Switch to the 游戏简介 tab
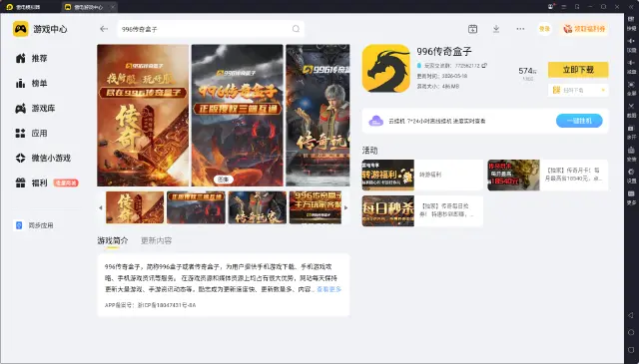Image resolution: width=639 pixels, height=364 pixels. tap(113, 240)
